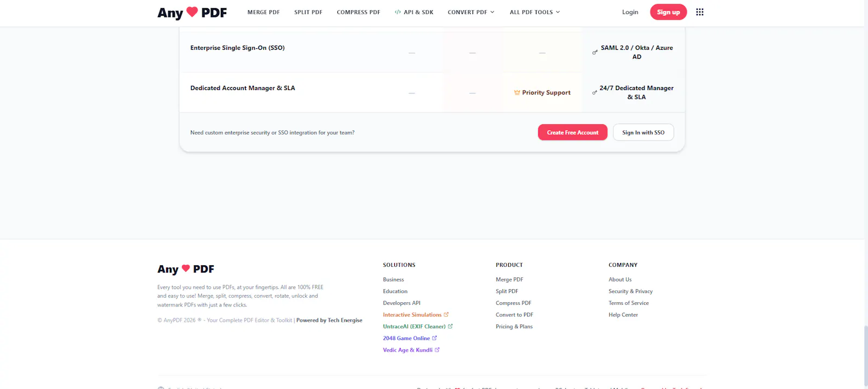
Task: Click the Powered by Tech Energise text
Action: coord(329,320)
